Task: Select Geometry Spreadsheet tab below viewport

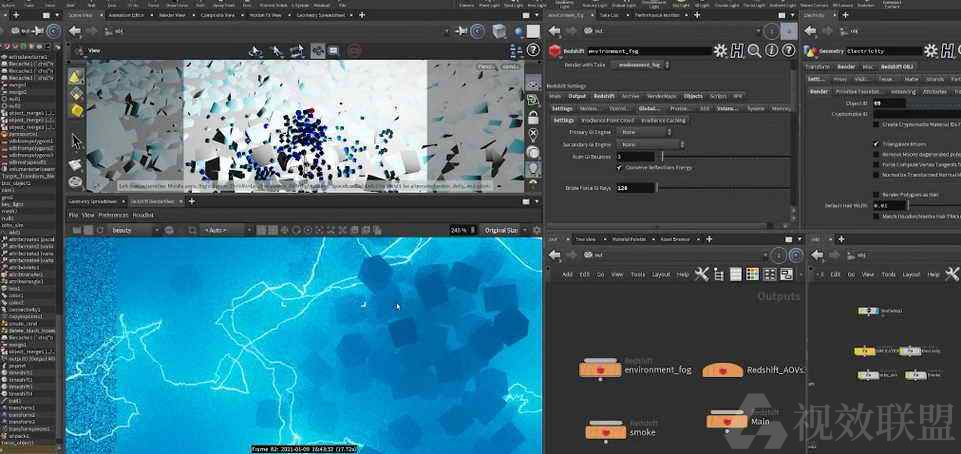Action: [91, 202]
